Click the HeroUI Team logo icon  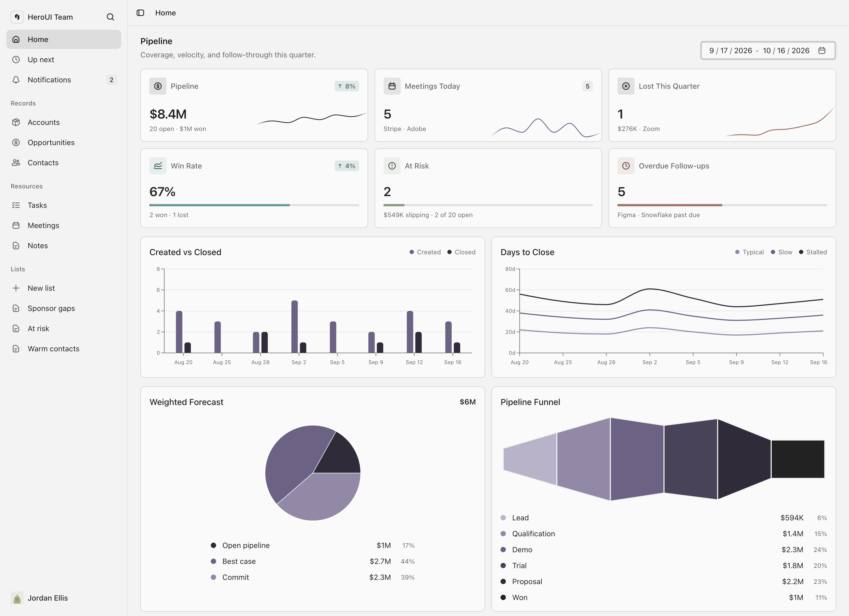click(17, 17)
